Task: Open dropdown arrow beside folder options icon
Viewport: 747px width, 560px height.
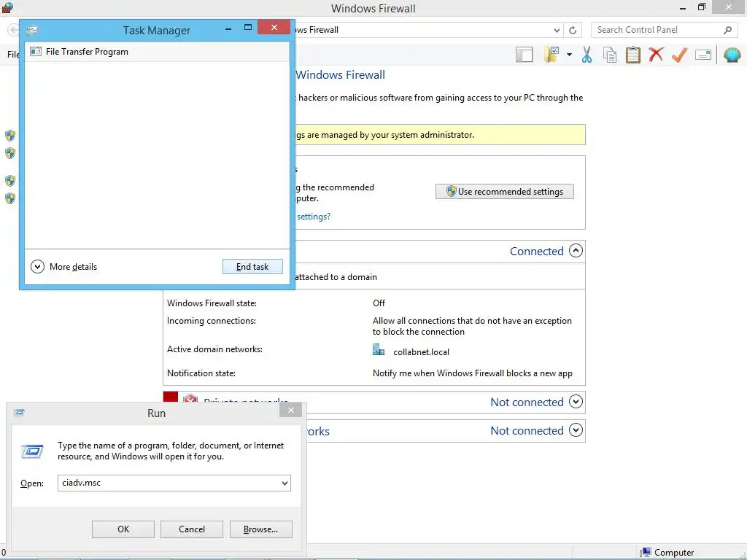Action: coord(569,55)
